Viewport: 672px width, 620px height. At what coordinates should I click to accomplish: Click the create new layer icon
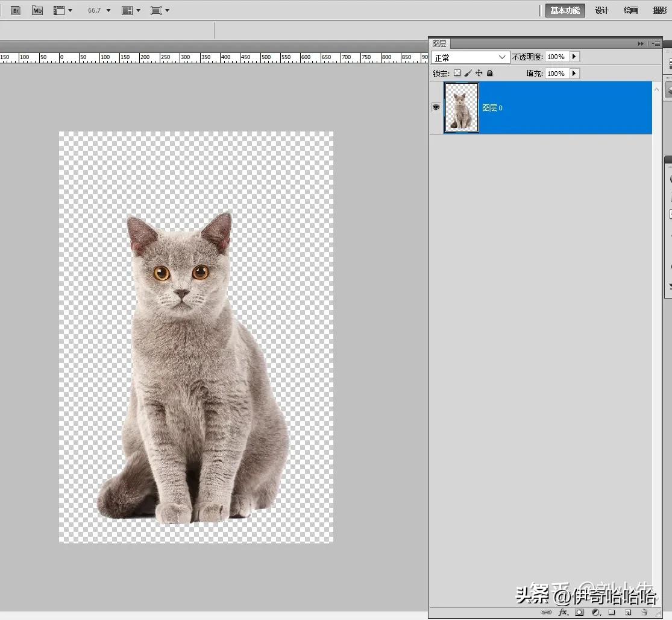[x=627, y=612]
